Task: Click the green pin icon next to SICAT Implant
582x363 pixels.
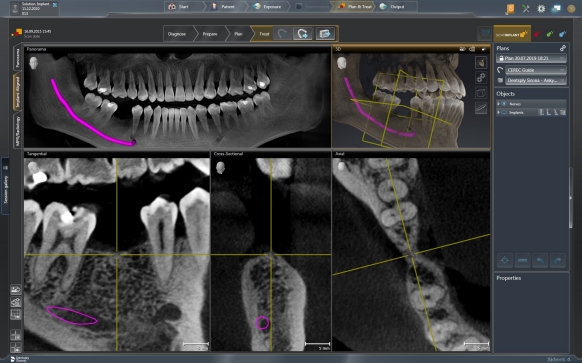Action: point(550,34)
